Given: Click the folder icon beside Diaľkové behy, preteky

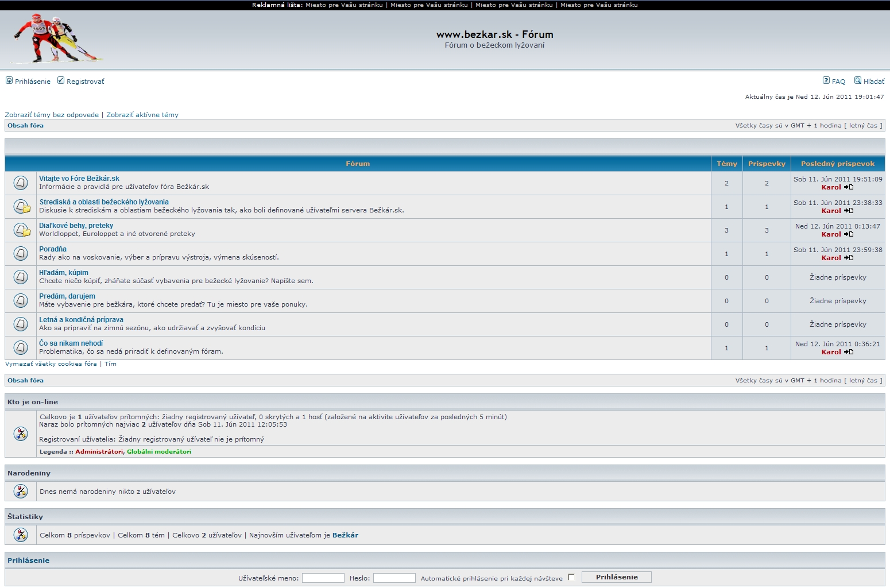Looking at the screenshot, I should click(x=21, y=230).
